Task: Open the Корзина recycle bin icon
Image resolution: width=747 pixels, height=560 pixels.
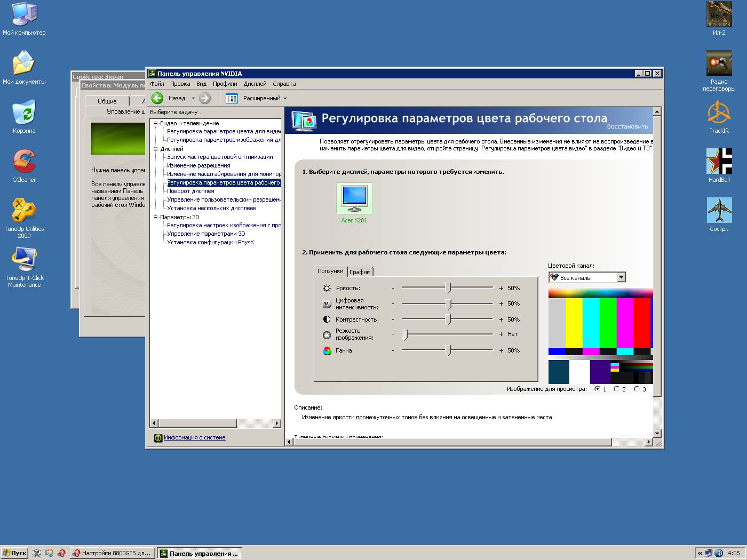Action: 24,113
